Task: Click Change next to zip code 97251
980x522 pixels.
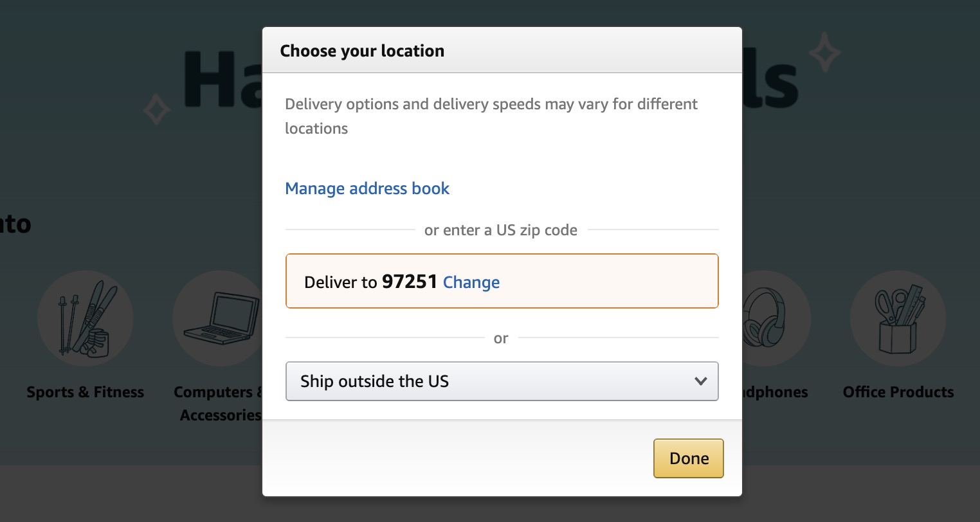Action: point(471,282)
